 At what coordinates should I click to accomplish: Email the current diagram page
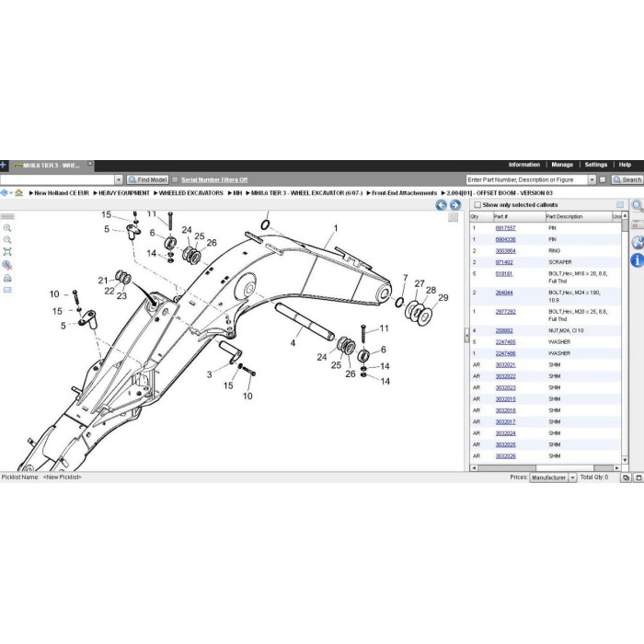[x=7, y=290]
